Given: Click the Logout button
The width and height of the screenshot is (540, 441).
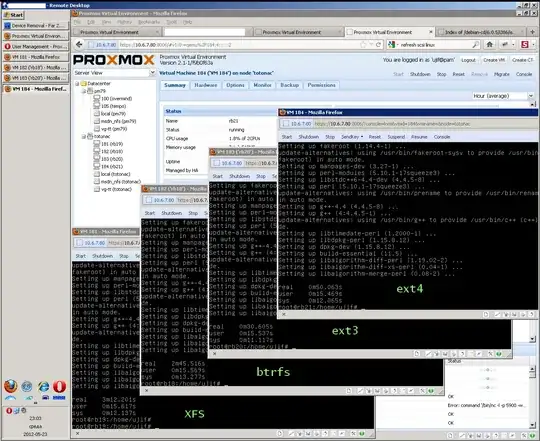Looking at the screenshot, I should [x=468, y=60].
